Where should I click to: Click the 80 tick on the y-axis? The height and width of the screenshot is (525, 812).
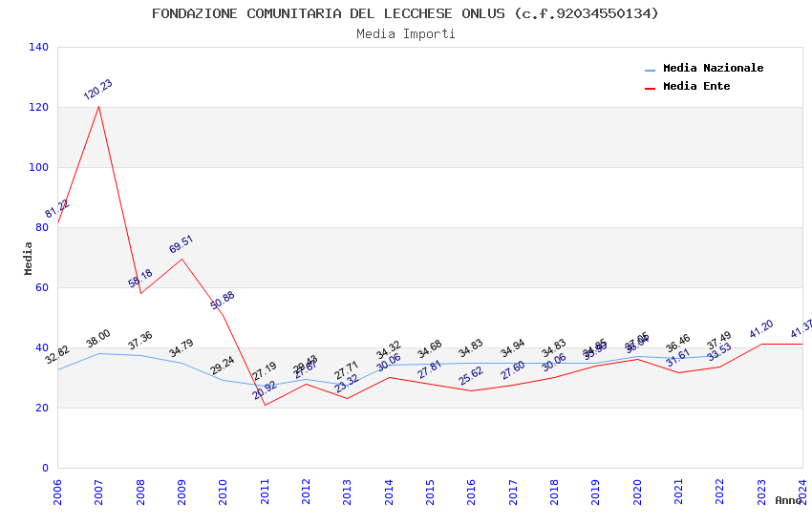pyautogui.click(x=42, y=227)
